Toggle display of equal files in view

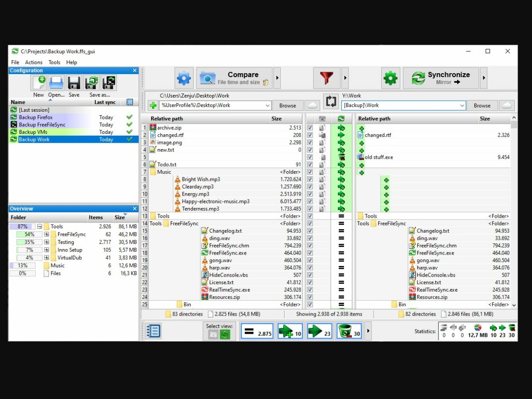256,331
